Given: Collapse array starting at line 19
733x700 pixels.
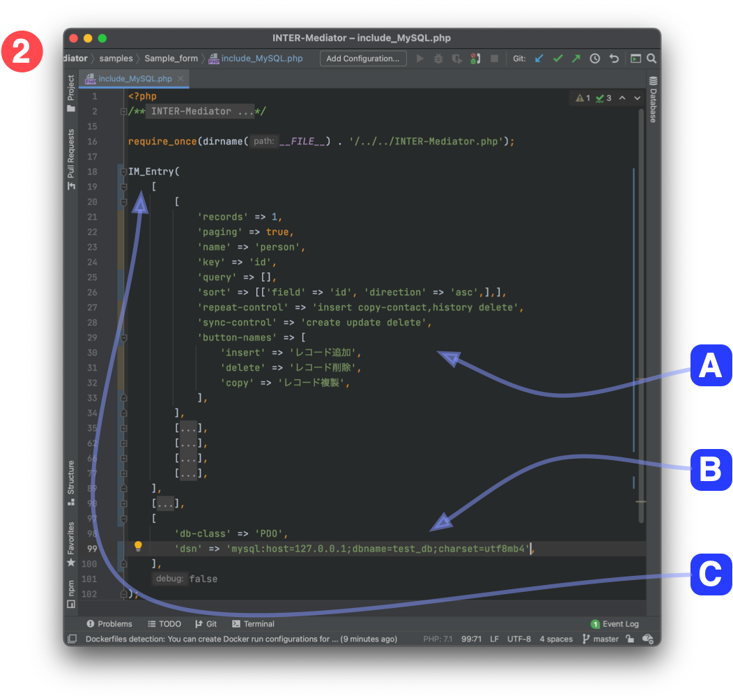Looking at the screenshot, I should click(x=123, y=187).
